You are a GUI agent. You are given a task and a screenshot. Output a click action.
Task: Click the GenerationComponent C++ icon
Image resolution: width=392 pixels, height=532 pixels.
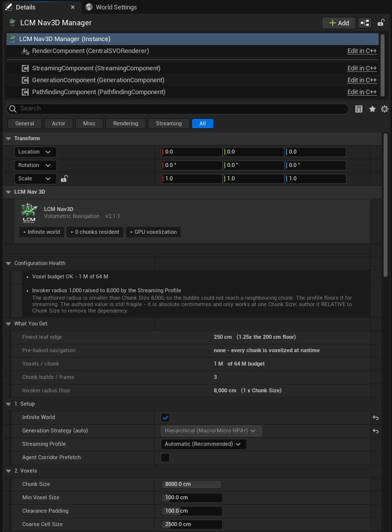point(25,80)
